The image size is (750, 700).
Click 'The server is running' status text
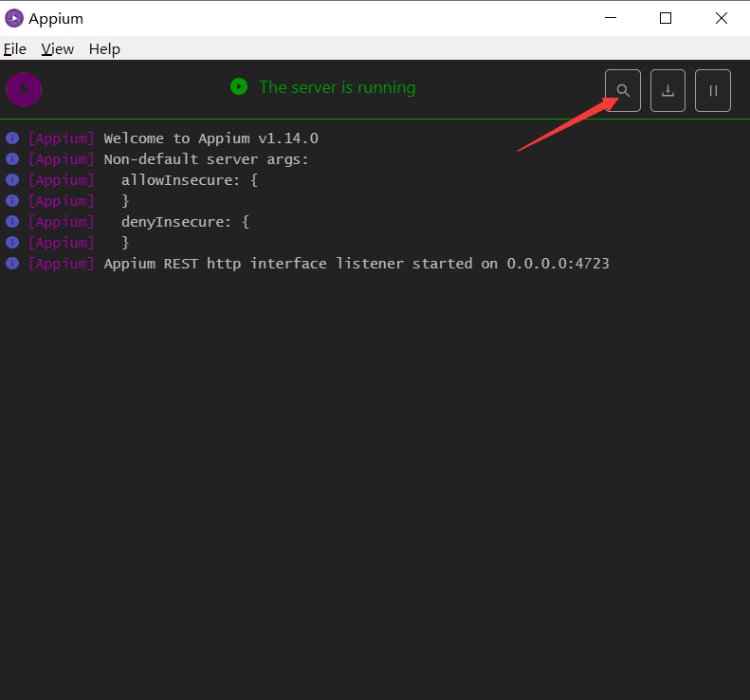[338, 87]
